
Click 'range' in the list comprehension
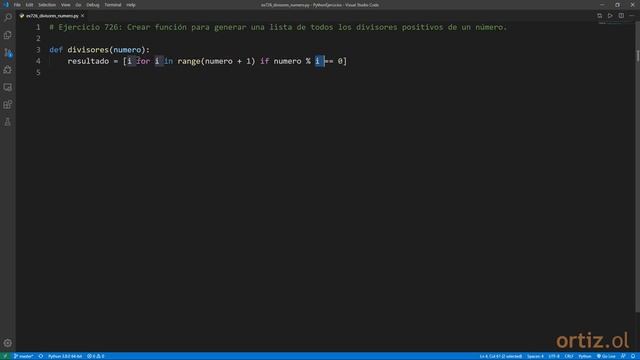point(189,61)
